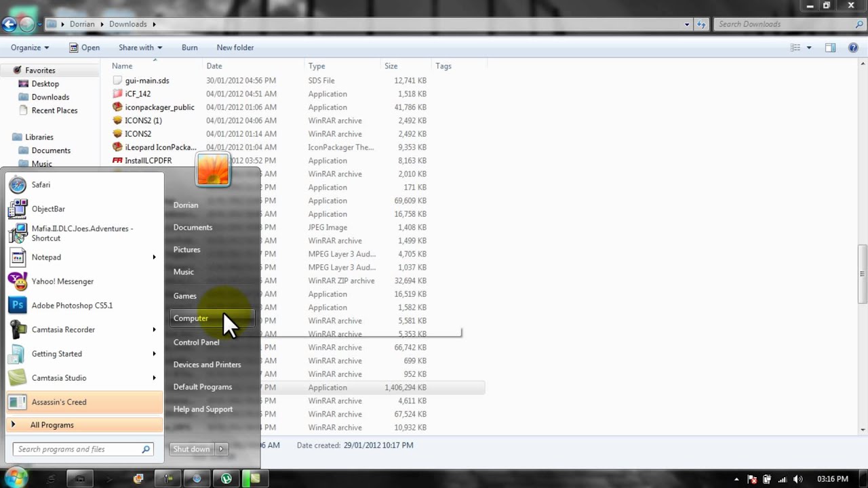
Task: Select the ICONS2 (1) archive
Action: pos(143,121)
